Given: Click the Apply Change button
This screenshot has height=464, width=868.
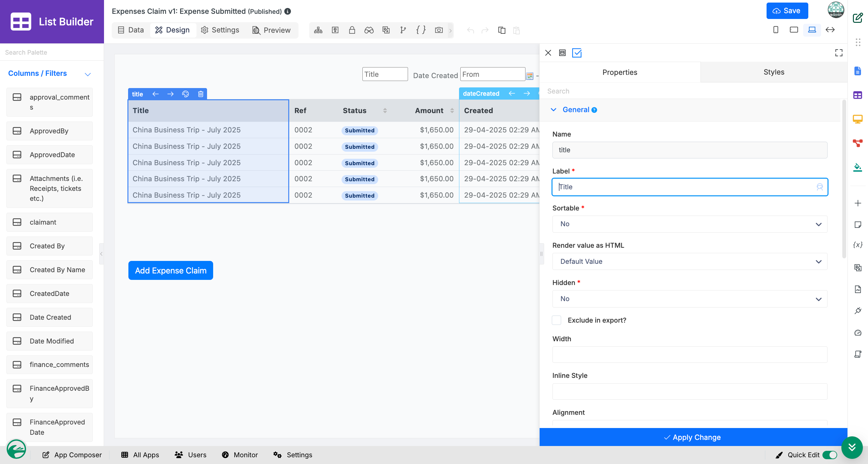Looking at the screenshot, I should [x=693, y=437].
